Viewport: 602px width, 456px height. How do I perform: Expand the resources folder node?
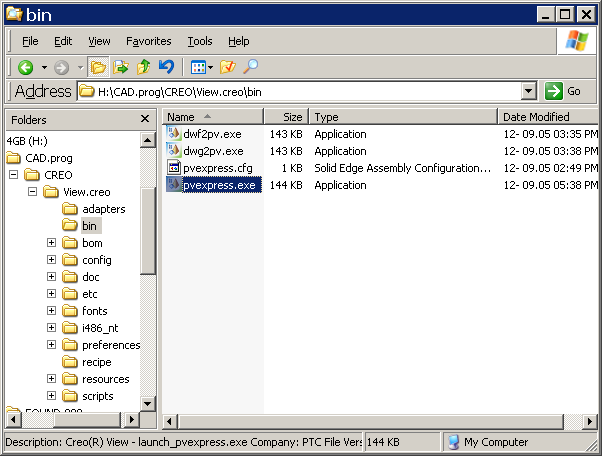51,378
